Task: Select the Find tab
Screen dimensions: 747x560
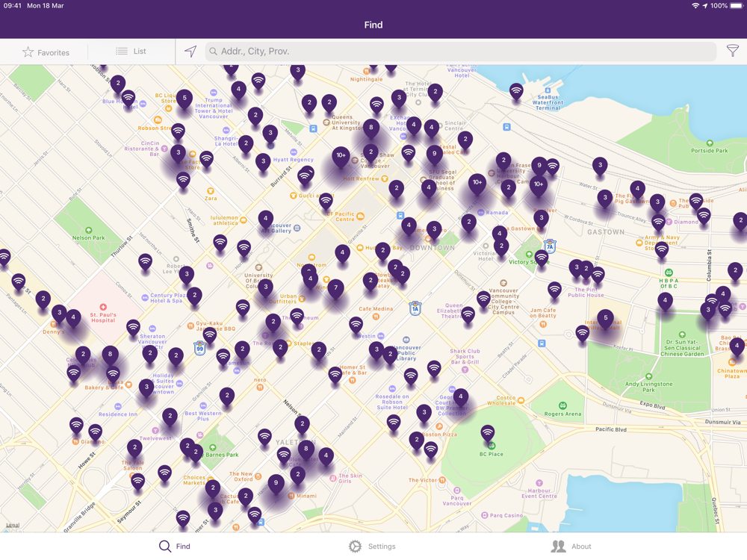Action: [x=174, y=547]
